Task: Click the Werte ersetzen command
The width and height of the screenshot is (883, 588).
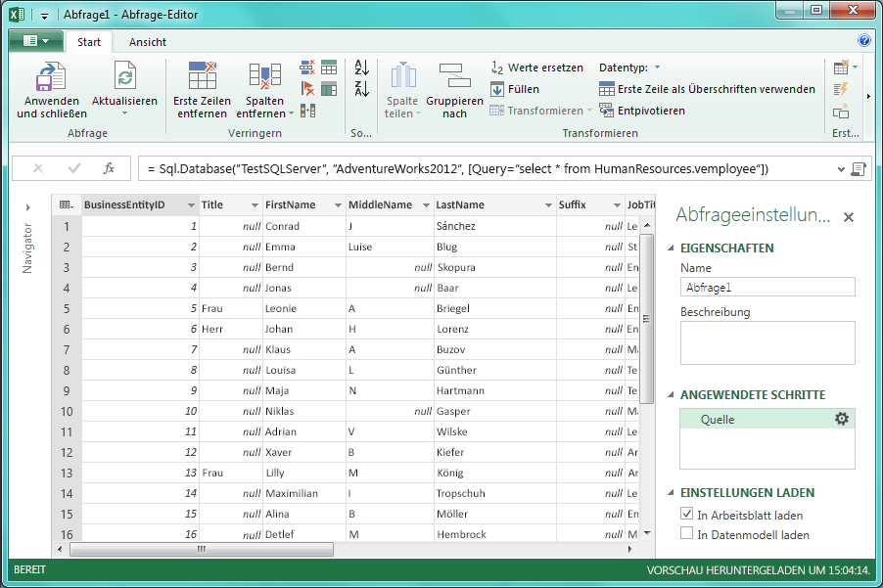Action: [537, 68]
